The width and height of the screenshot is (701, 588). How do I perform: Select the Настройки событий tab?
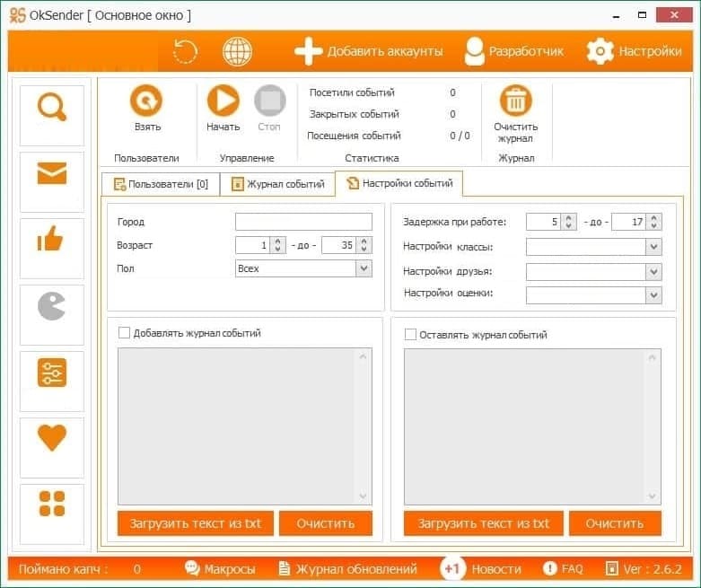tap(399, 183)
